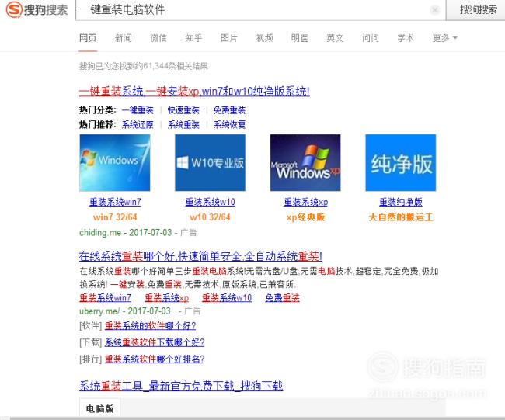Open the 图片 tab
This screenshot has width=505, height=420.
point(229,38)
